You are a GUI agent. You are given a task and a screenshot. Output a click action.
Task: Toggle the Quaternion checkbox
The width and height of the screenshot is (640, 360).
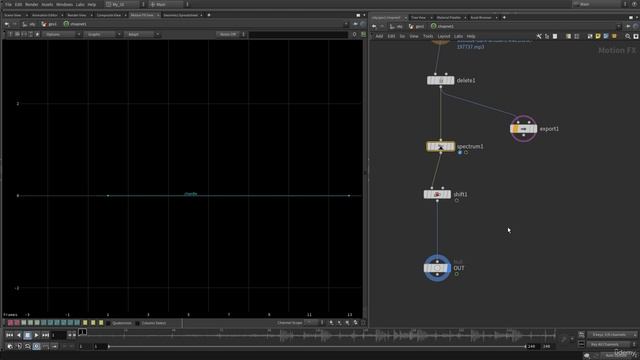coord(108,323)
